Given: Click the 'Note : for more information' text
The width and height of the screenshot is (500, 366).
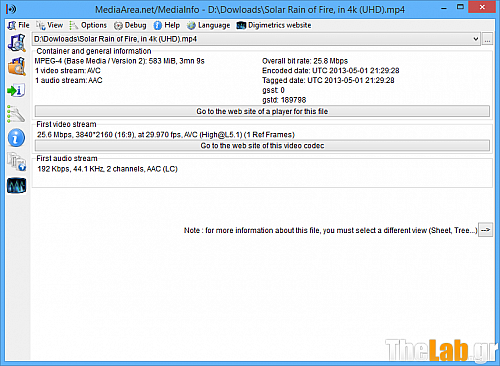Looking at the screenshot, I should [x=330, y=230].
